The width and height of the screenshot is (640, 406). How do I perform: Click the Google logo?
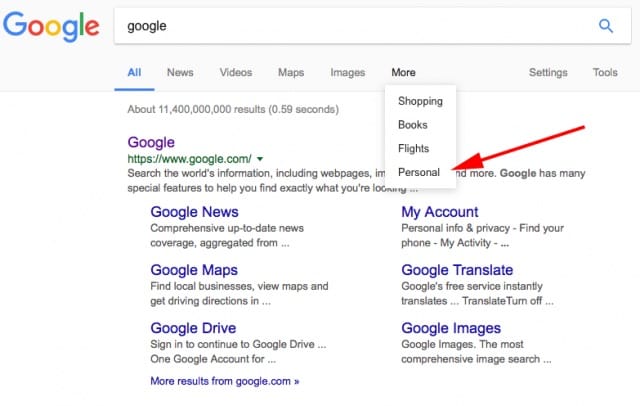tap(52, 28)
